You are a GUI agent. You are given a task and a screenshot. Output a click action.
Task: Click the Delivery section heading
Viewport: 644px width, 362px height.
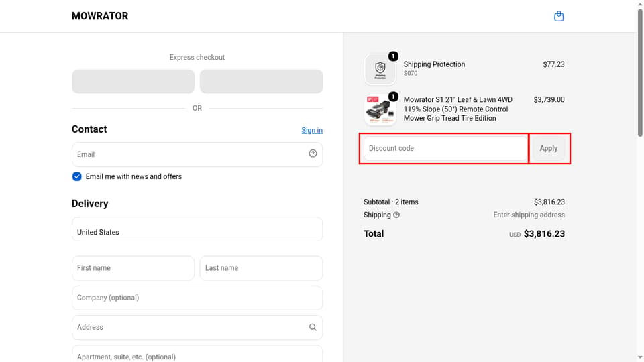[90, 204]
